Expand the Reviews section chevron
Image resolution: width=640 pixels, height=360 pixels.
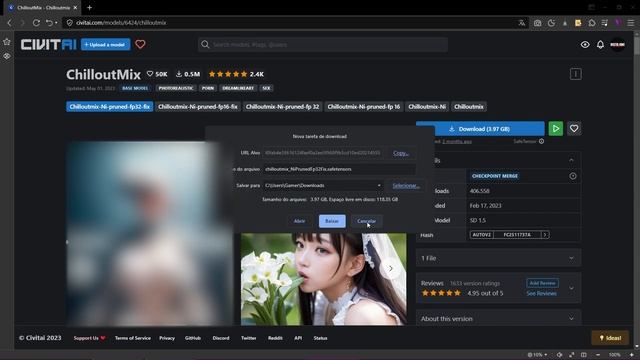point(571,288)
